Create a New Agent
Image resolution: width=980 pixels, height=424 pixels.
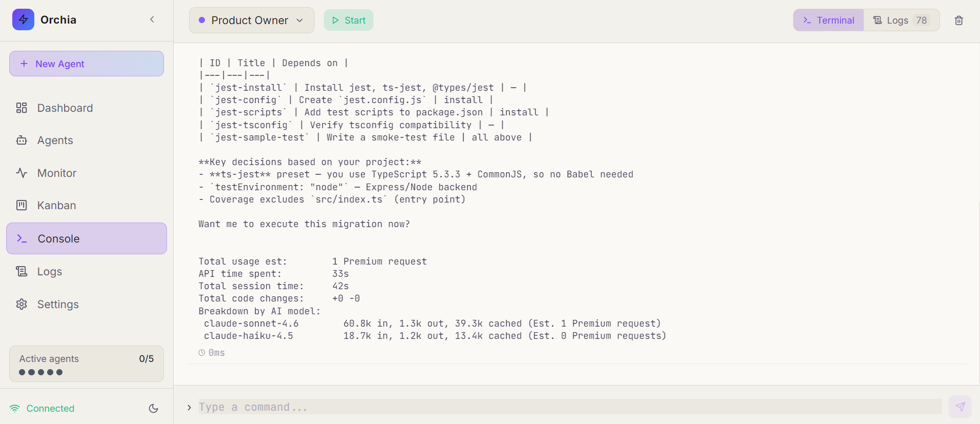(x=87, y=64)
